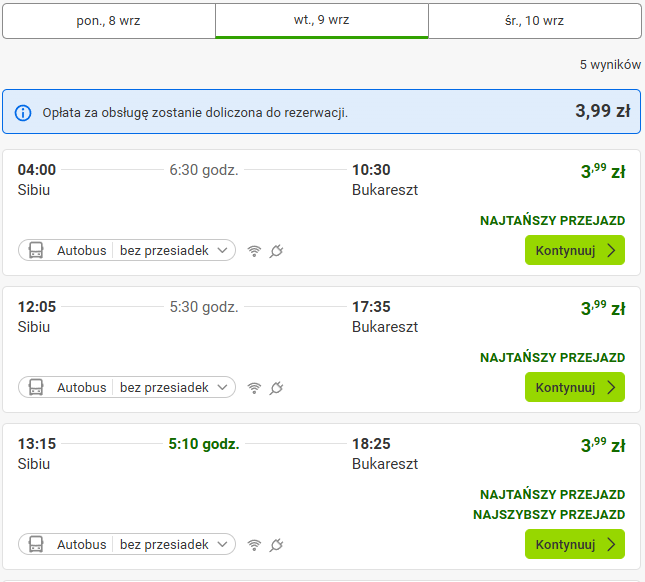Click the 3,99 zł price on the 12:05 trip
Viewport: 645px width, 582px height.
603,308
